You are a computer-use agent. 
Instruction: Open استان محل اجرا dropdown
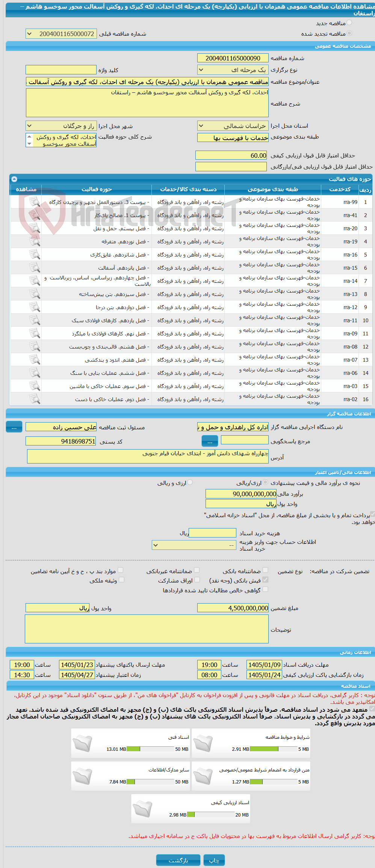pos(233,126)
